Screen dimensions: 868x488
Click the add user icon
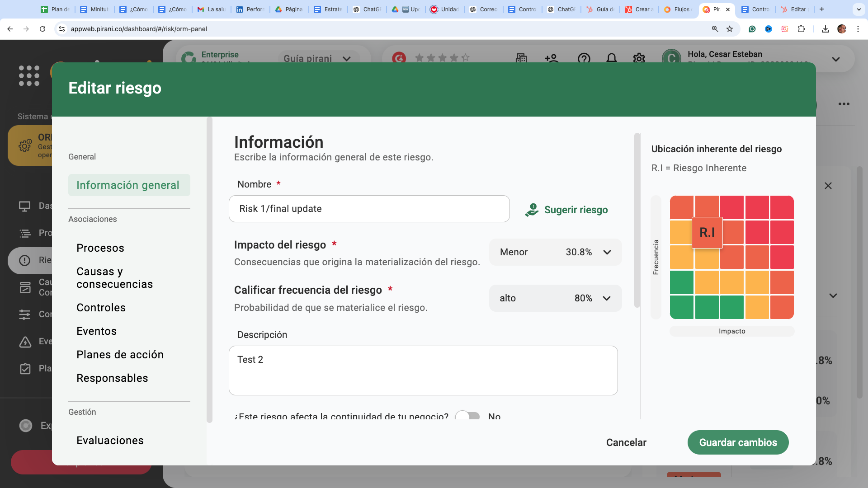pos(552,58)
